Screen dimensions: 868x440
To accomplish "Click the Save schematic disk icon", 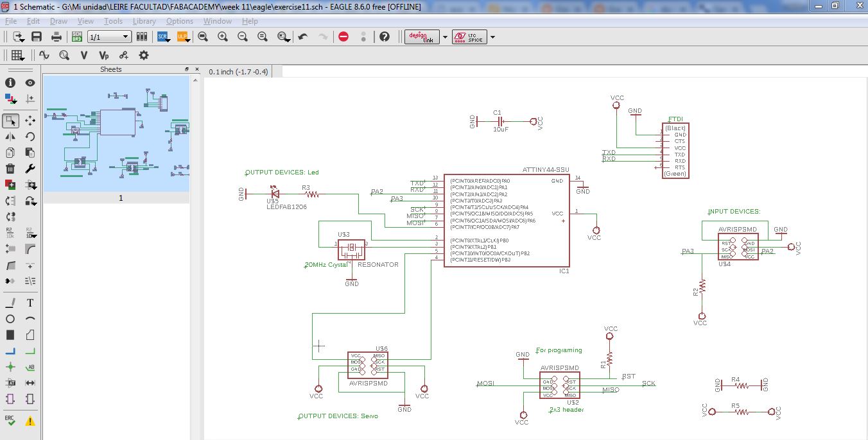I will coord(37,37).
